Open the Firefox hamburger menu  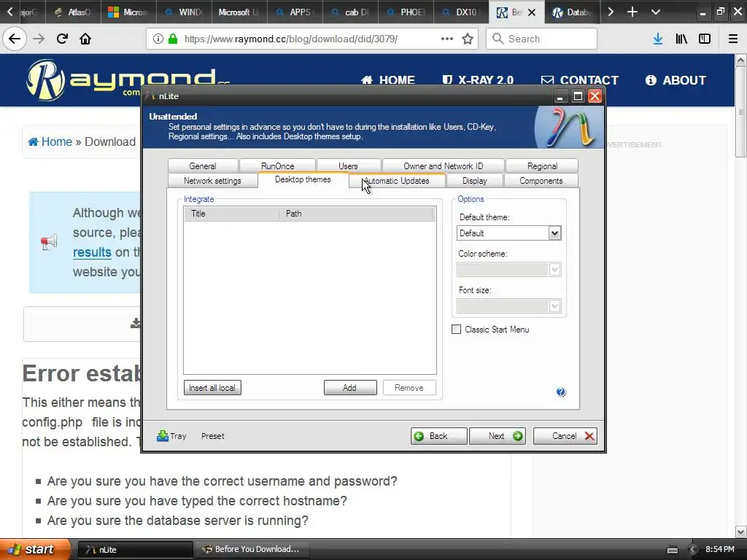[x=733, y=39]
